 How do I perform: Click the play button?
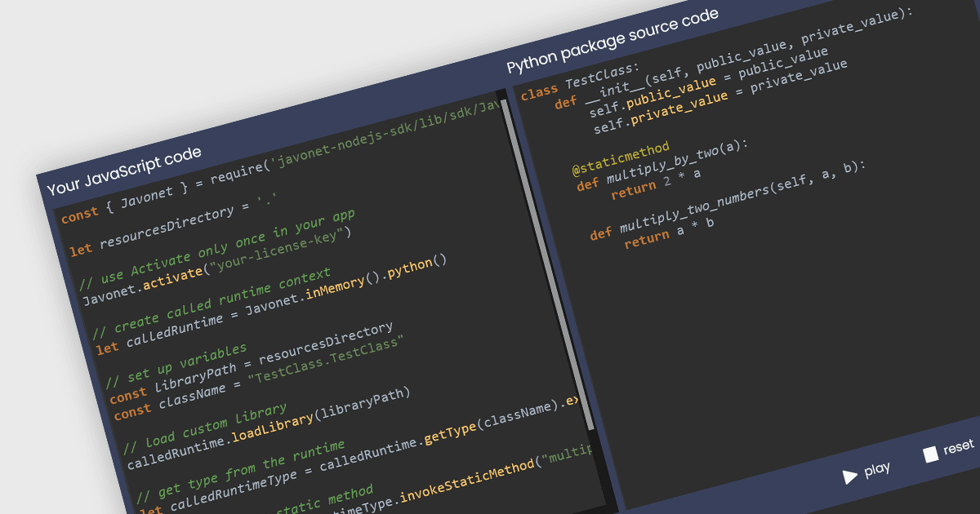click(x=866, y=472)
